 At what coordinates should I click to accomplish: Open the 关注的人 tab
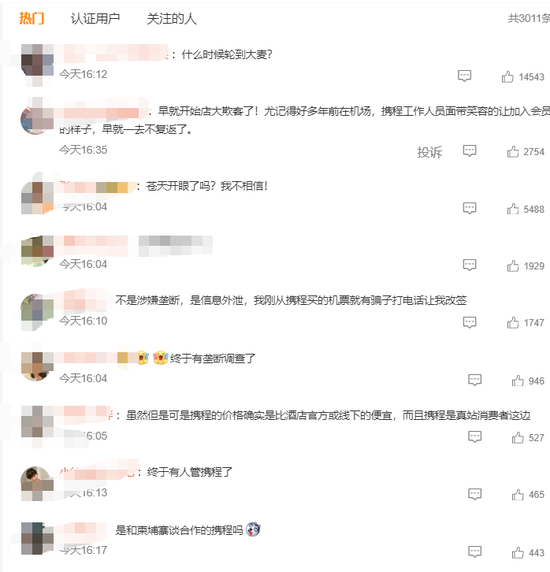(x=171, y=19)
